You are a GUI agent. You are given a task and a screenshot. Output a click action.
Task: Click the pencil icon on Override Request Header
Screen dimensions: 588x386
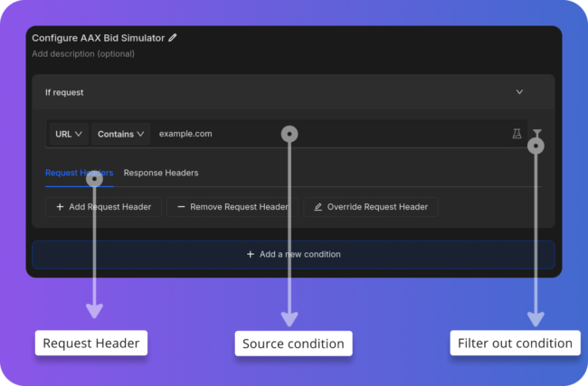[x=318, y=207]
